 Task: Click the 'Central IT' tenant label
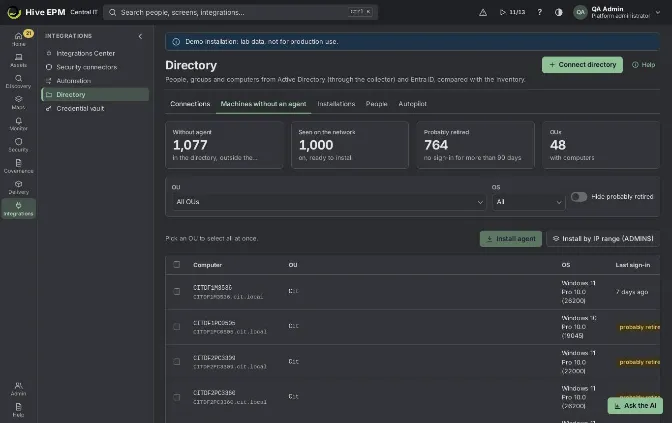pyautogui.click(x=84, y=12)
